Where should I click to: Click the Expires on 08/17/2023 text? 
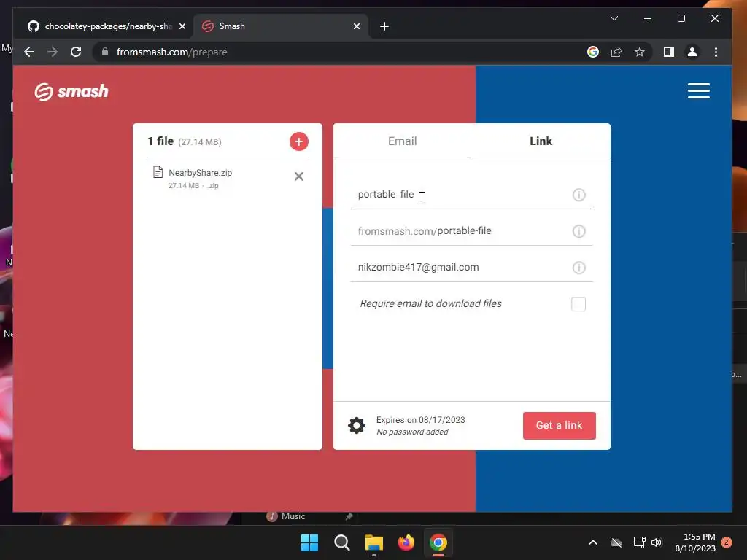420,419
